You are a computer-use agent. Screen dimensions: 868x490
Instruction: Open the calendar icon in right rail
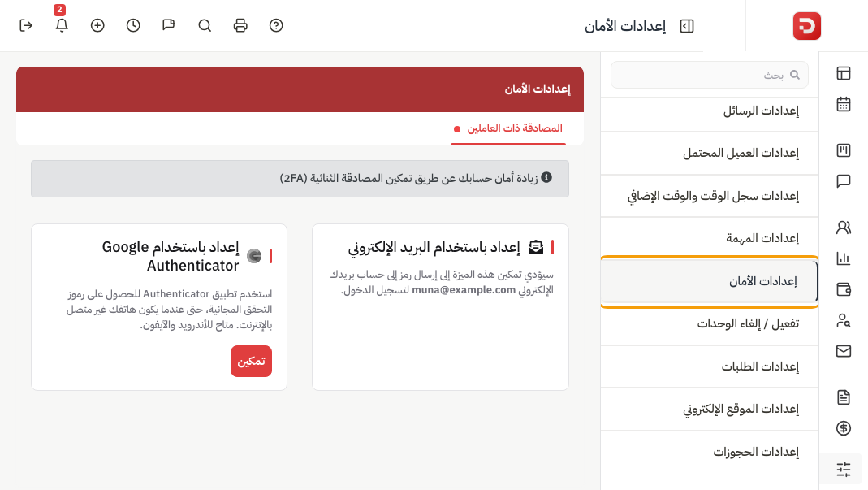point(844,104)
